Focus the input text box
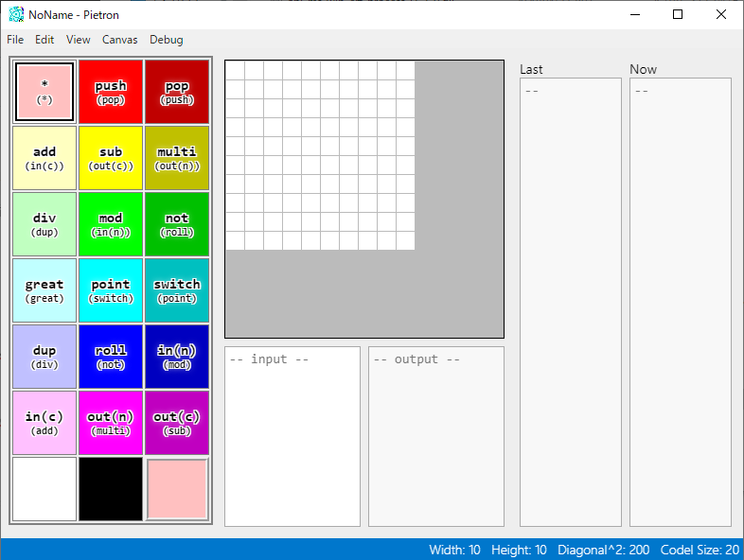 (292, 436)
